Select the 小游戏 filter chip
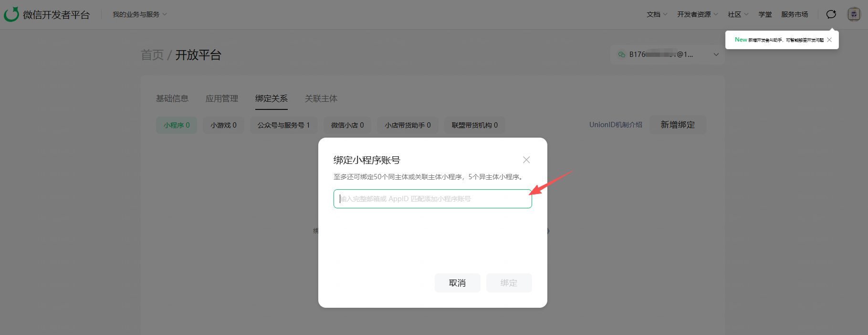868x335 pixels. click(x=223, y=125)
